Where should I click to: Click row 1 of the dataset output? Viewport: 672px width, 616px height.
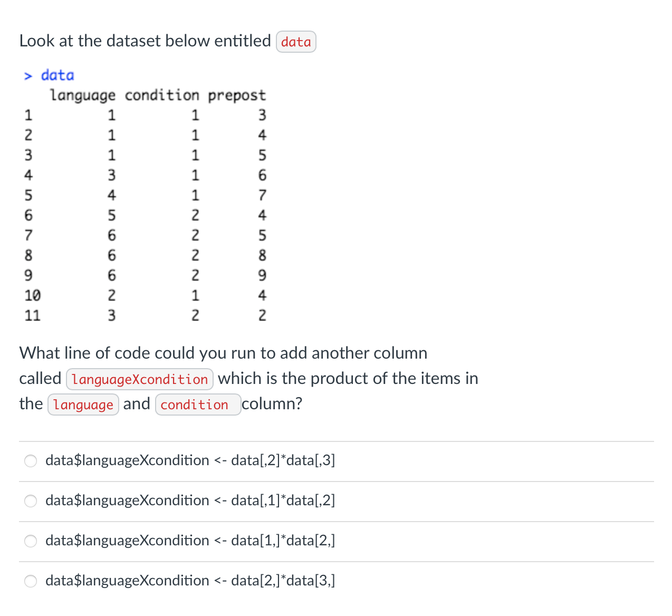click(142, 115)
